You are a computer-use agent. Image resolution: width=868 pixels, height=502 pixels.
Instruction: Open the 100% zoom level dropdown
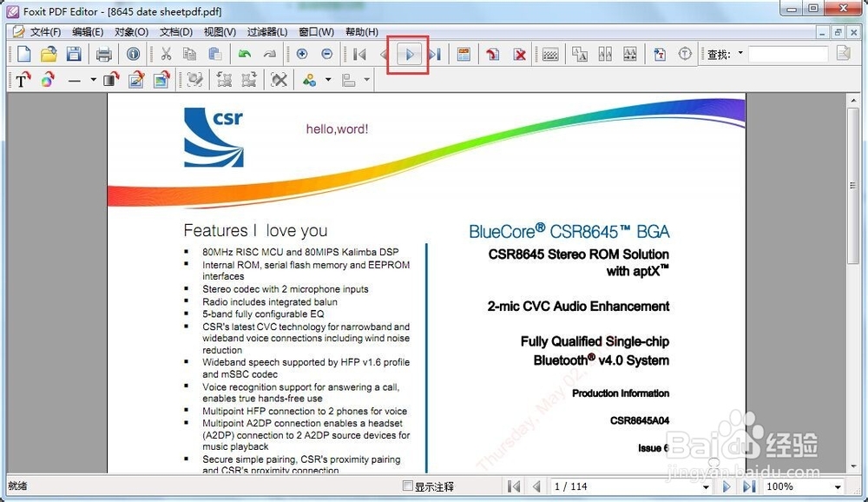tap(838, 487)
